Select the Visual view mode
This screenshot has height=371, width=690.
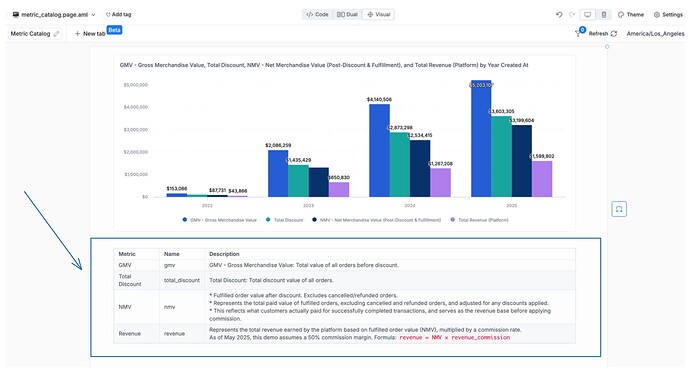click(378, 15)
